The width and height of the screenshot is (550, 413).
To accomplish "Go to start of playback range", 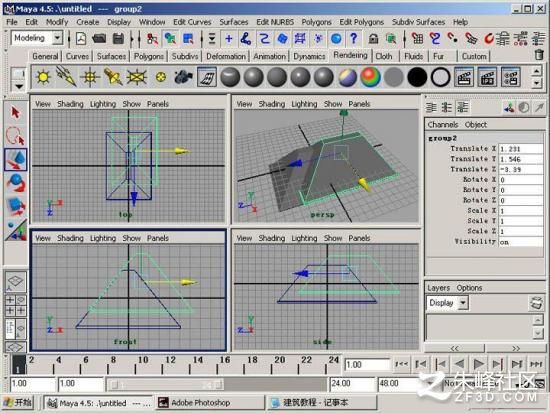I will (x=401, y=364).
